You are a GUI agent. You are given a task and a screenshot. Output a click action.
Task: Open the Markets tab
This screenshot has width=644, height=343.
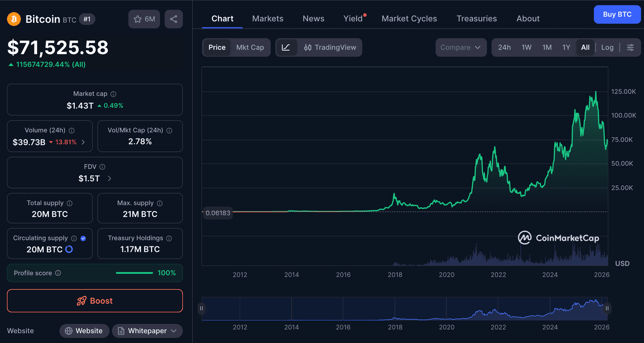(x=267, y=19)
